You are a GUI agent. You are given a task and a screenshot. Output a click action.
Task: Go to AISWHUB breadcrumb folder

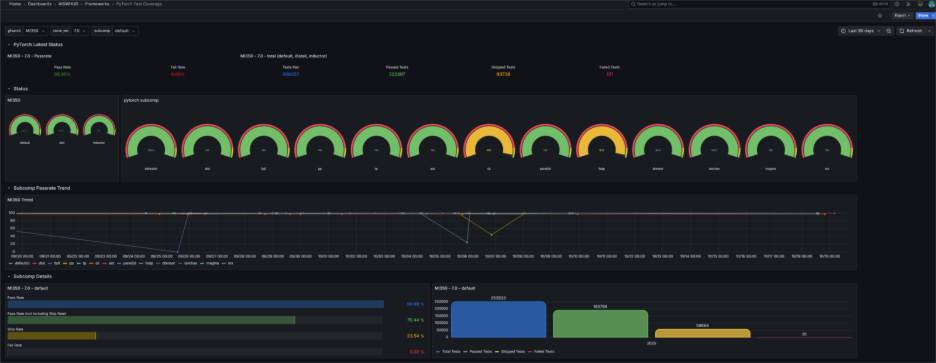tap(68, 4)
